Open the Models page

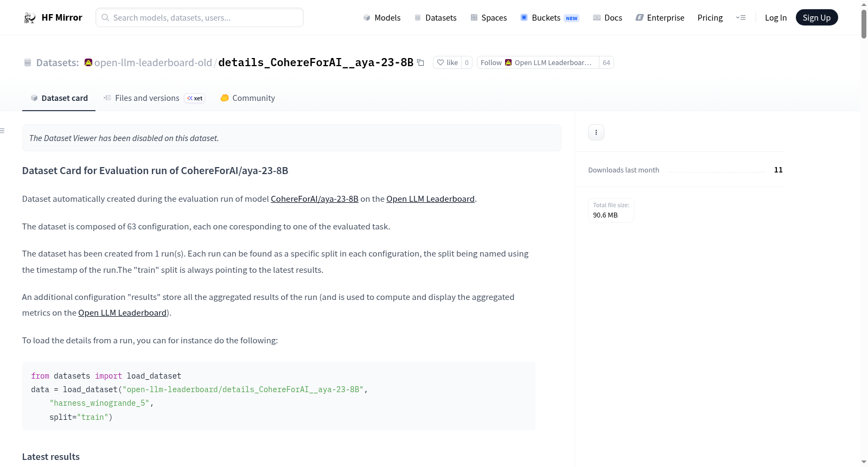tap(382, 17)
